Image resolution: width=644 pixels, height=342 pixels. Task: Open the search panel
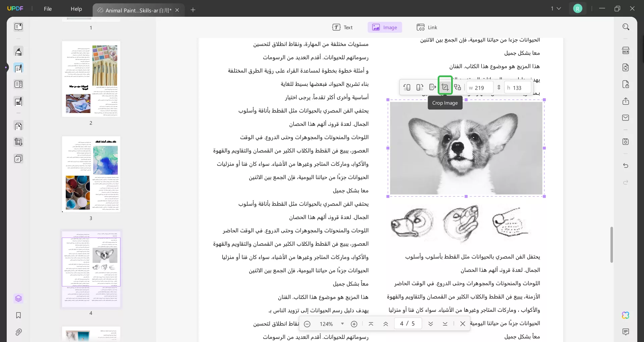click(x=626, y=26)
